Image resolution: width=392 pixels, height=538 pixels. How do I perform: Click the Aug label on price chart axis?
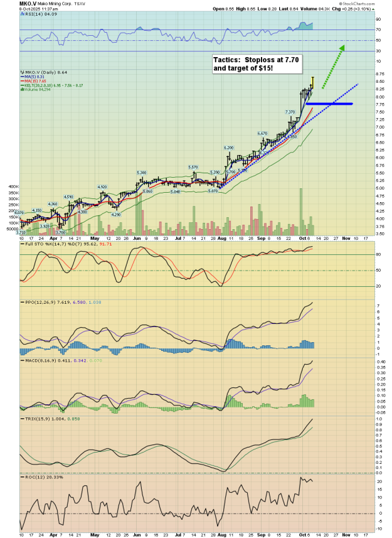click(221, 239)
